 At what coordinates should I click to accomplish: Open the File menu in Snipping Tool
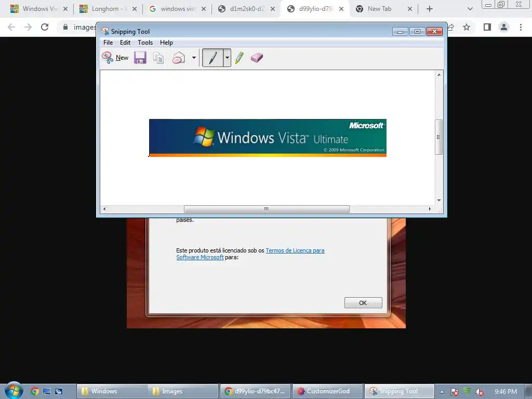[x=108, y=43]
